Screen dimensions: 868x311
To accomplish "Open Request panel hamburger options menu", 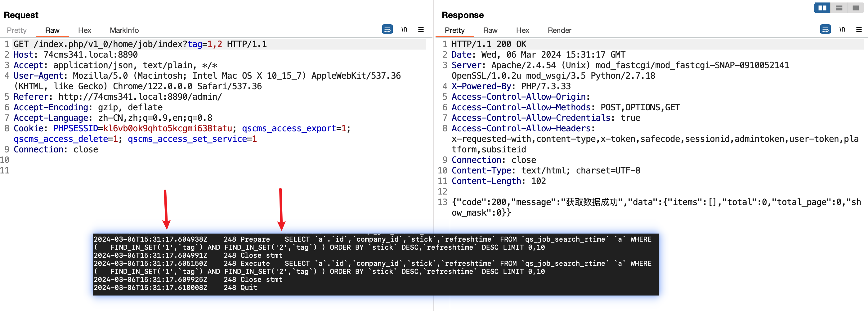I will [421, 30].
